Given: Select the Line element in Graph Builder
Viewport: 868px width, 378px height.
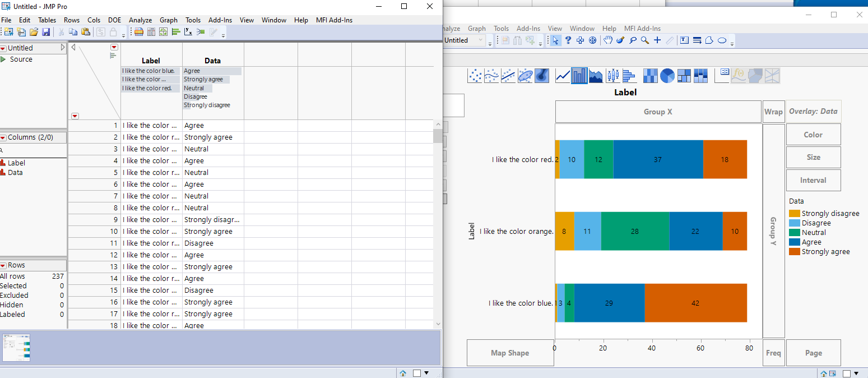Looking at the screenshot, I should click(x=562, y=75).
